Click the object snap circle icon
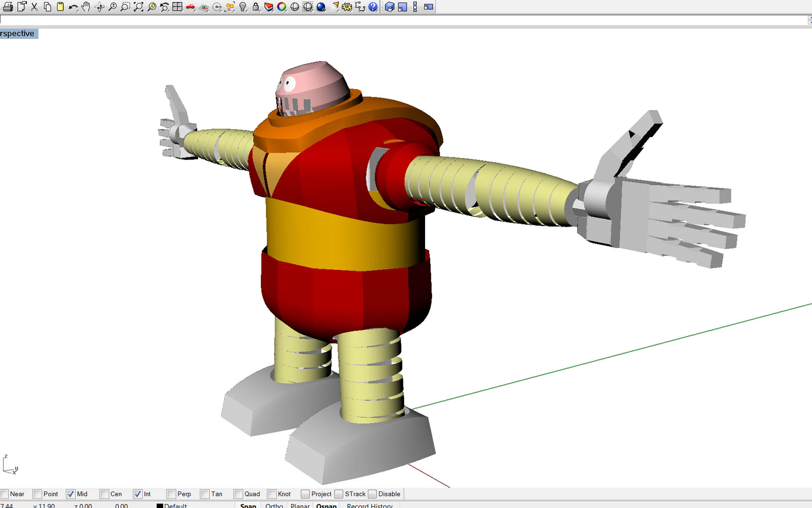The image size is (812, 508). coord(217,7)
